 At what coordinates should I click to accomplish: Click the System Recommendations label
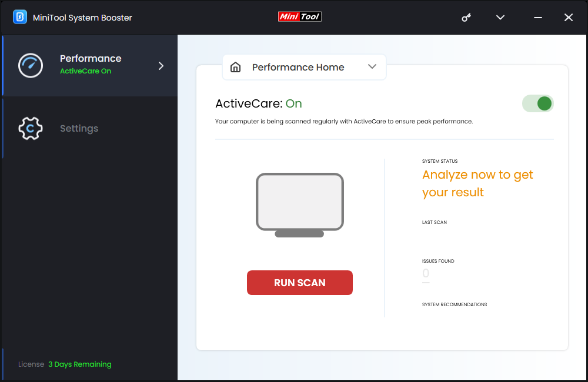pyautogui.click(x=455, y=304)
